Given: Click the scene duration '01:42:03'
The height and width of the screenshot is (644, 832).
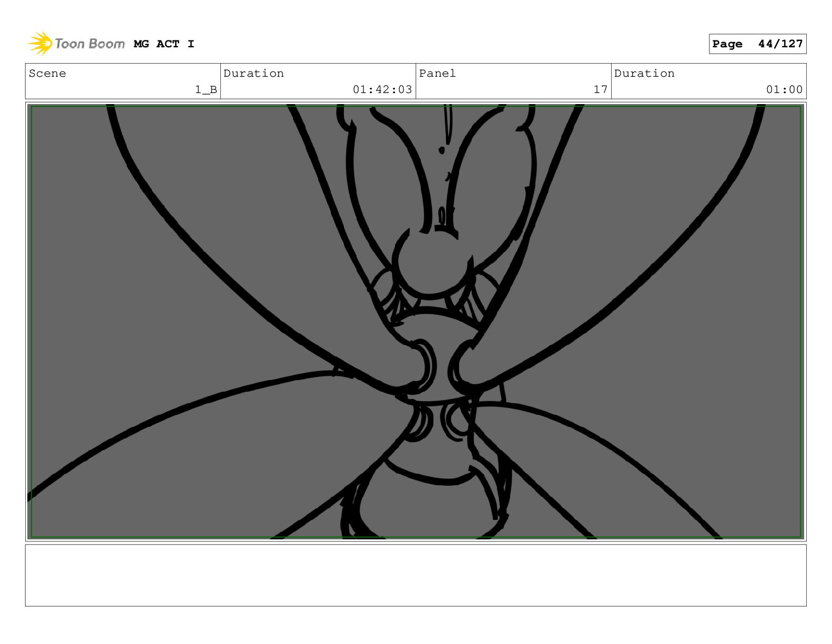Looking at the screenshot, I should coord(382,89).
